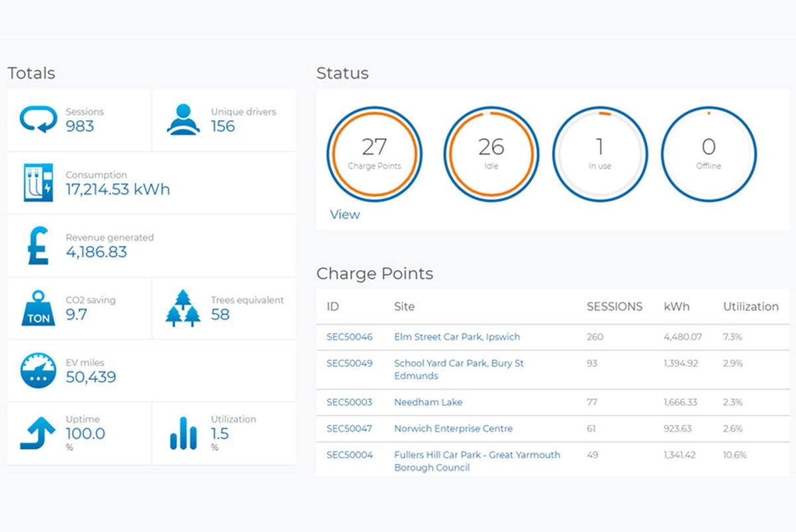Click the Consumption charging station icon
796x532 pixels.
pyautogui.click(x=38, y=183)
